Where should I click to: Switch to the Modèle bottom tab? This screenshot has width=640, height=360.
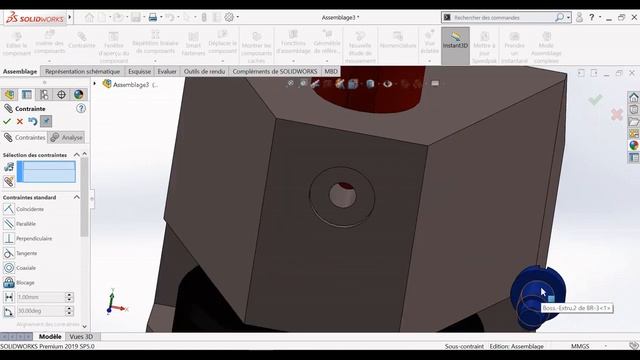tap(50, 337)
